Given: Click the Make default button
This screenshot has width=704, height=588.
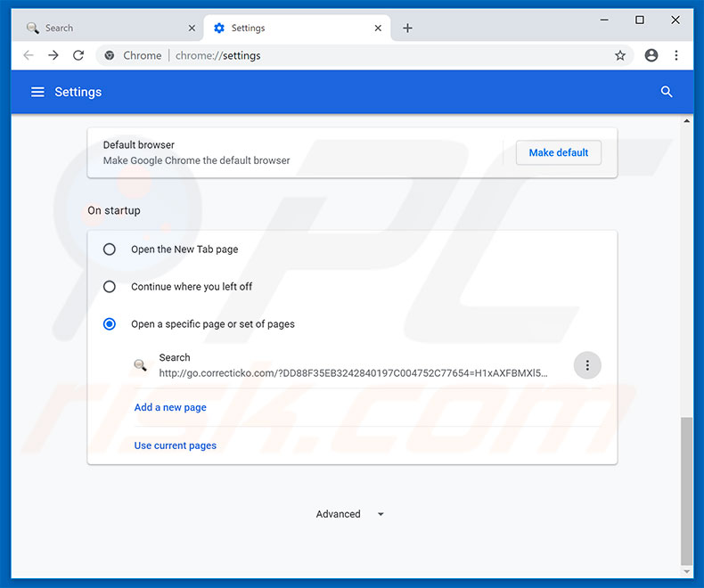Looking at the screenshot, I should (559, 152).
